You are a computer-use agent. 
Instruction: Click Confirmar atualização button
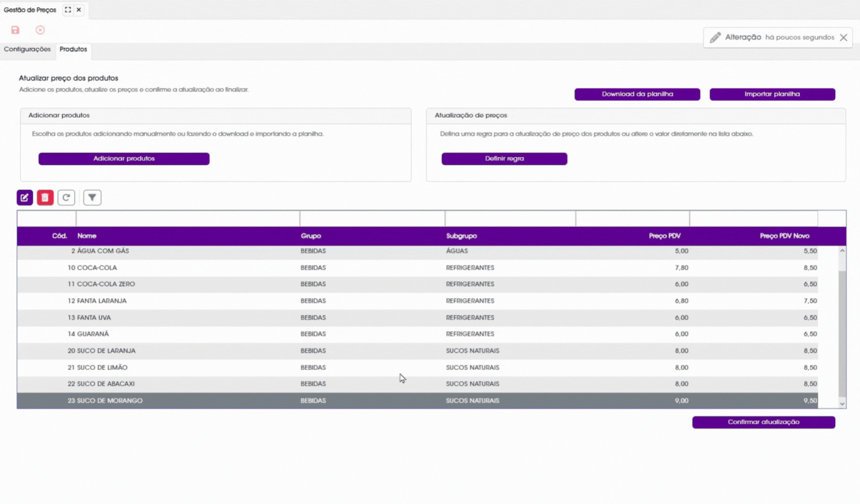pyautogui.click(x=764, y=422)
